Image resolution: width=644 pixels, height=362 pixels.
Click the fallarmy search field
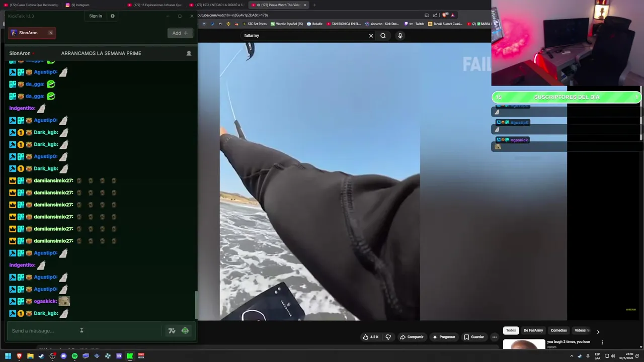304,36
